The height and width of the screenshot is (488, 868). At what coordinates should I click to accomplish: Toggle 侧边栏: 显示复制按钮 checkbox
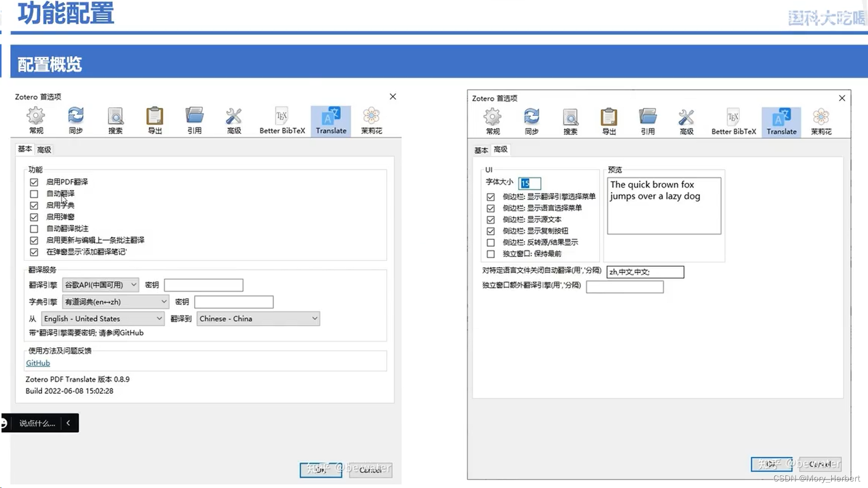click(491, 231)
